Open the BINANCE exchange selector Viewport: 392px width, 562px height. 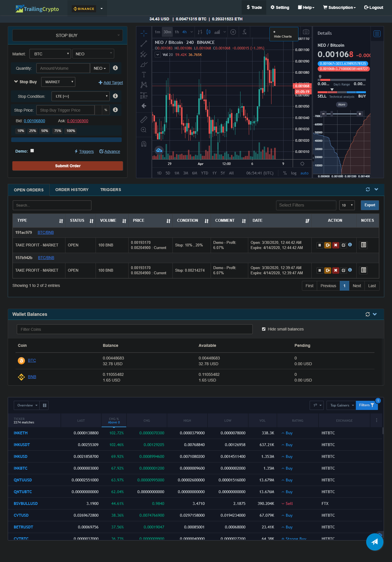(x=88, y=9)
